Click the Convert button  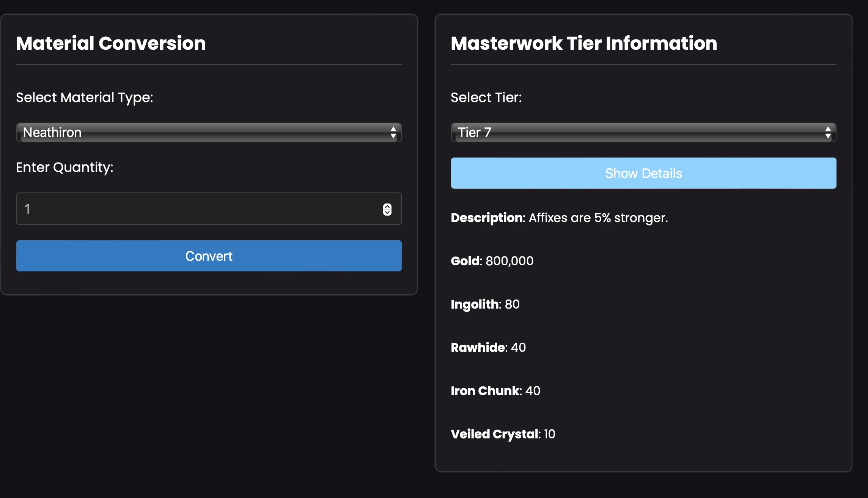209,256
